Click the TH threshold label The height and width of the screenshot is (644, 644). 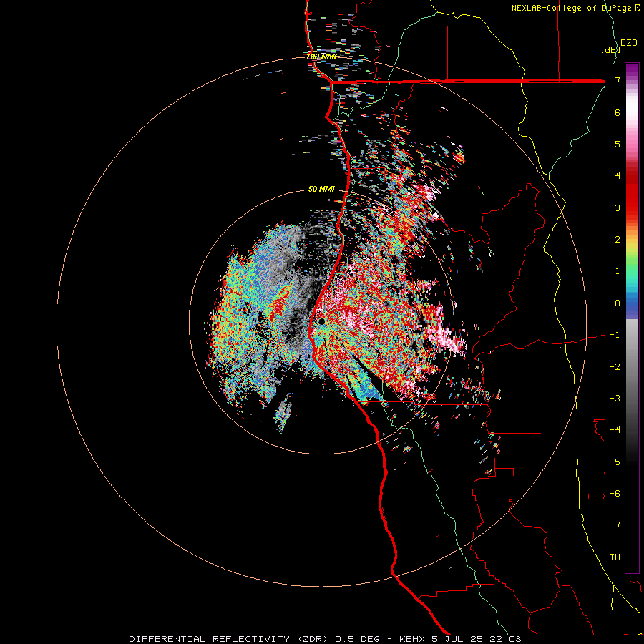point(615,557)
